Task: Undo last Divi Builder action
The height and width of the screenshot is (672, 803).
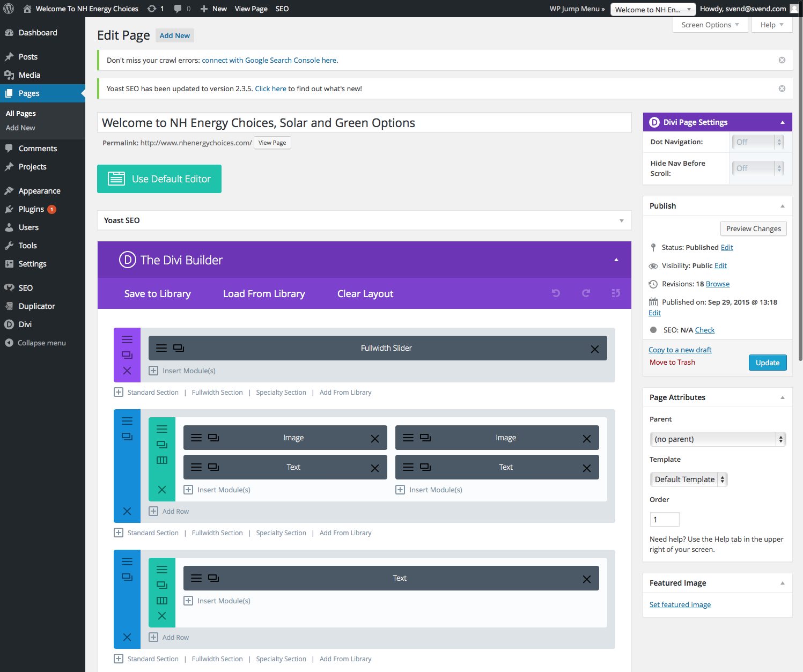Action: pos(556,293)
